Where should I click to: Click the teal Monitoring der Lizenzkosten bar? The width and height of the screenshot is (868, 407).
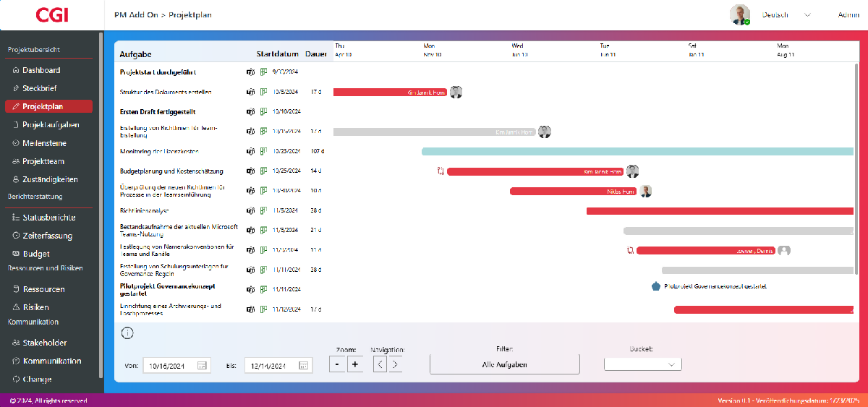(x=637, y=152)
